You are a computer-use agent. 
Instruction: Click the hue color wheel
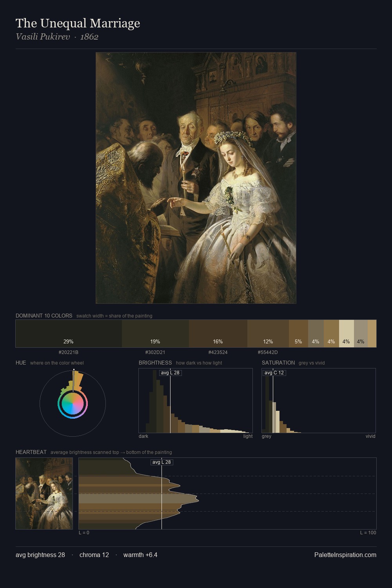click(73, 403)
